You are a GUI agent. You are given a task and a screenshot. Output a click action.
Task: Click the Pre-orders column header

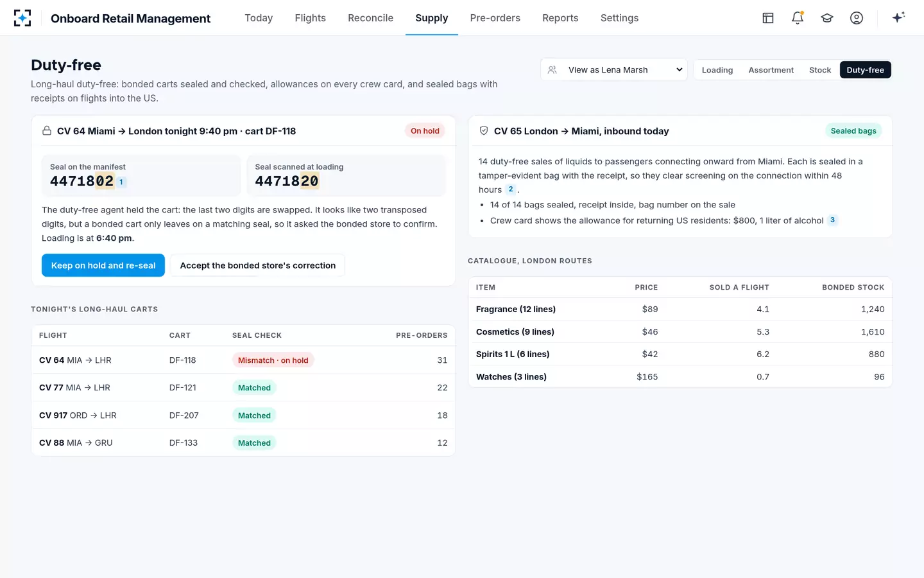422,336
